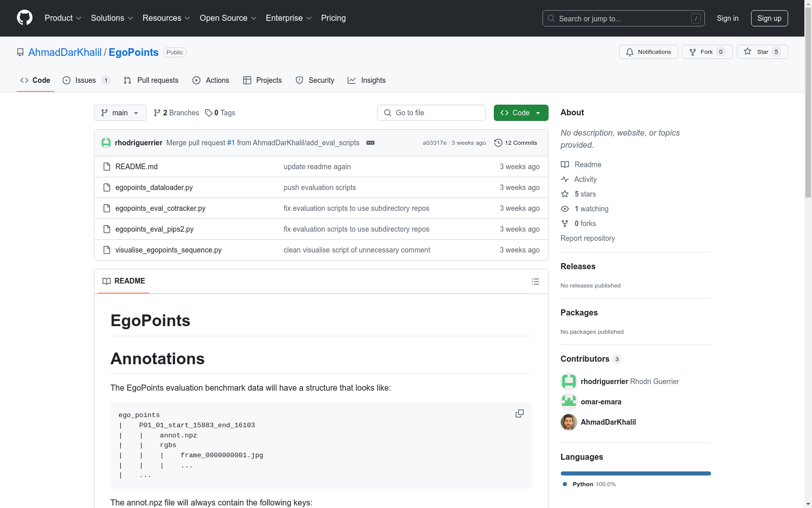Expand the Solutions menu

tap(112, 18)
